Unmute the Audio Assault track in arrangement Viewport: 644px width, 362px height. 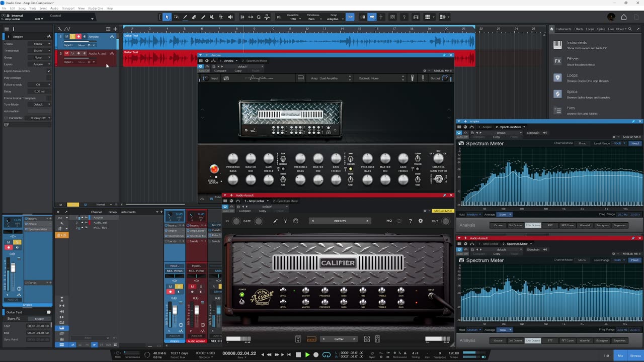pyautogui.click(x=66, y=53)
